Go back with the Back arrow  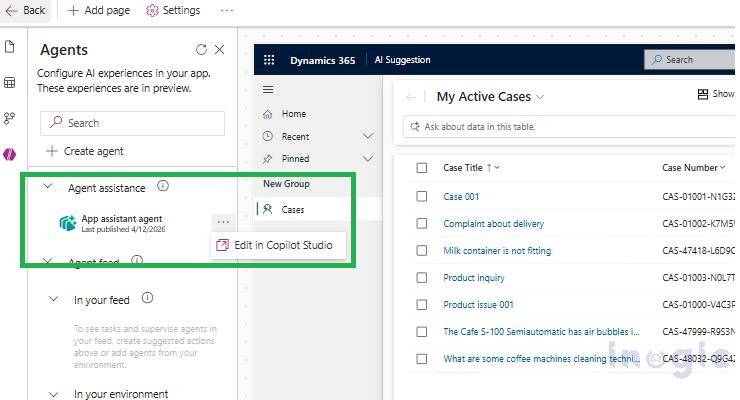pos(25,10)
